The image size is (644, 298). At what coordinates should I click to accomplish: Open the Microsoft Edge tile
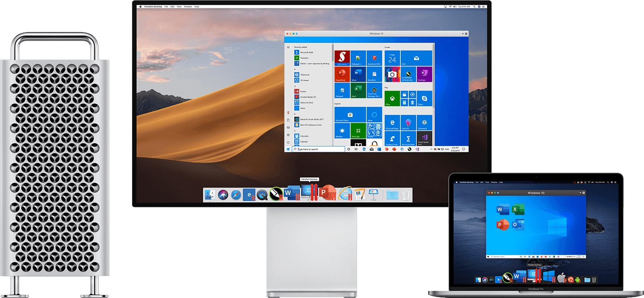point(392,123)
